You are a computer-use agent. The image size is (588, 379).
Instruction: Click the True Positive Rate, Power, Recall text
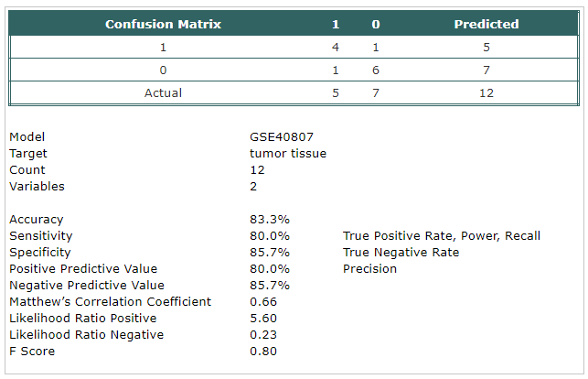(x=442, y=236)
